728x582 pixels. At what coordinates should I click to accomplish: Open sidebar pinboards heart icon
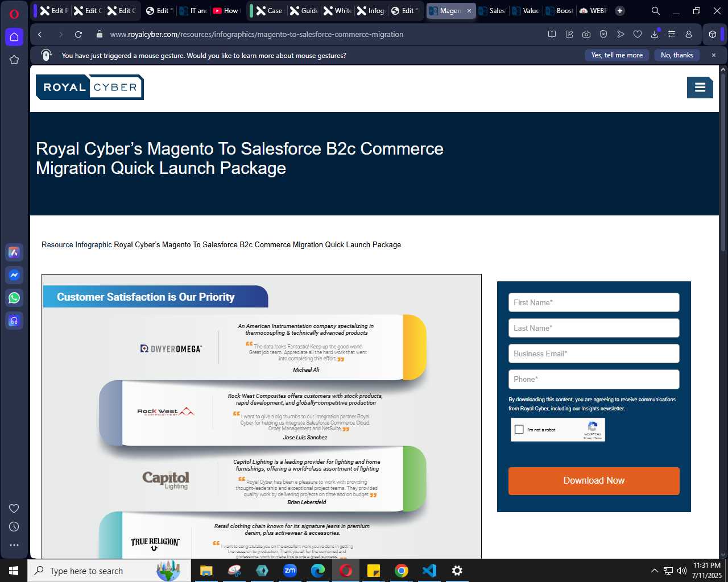pyautogui.click(x=14, y=508)
